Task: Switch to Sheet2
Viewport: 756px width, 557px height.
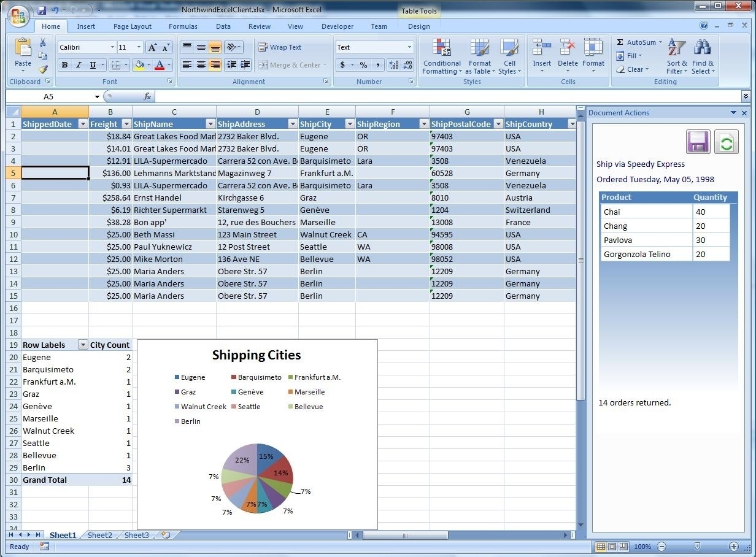Action: point(99,535)
